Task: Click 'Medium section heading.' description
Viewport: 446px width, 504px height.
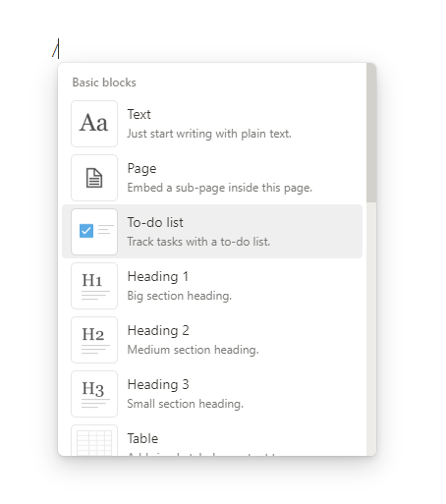Action: [194, 350]
